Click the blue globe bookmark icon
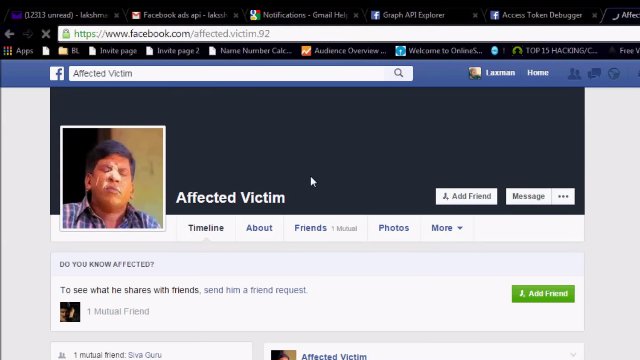The width and height of the screenshot is (640, 360). pyautogui.click(x=495, y=51)
